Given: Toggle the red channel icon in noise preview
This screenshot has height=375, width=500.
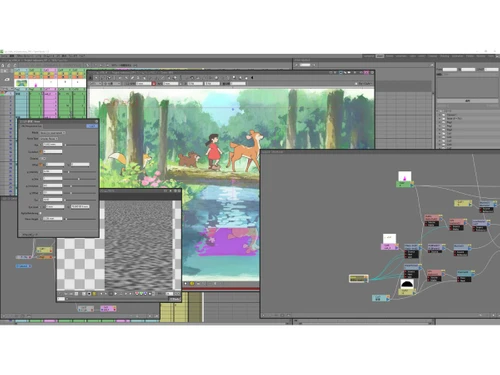Looking at the screenshot, I should (x=137, y=294).
